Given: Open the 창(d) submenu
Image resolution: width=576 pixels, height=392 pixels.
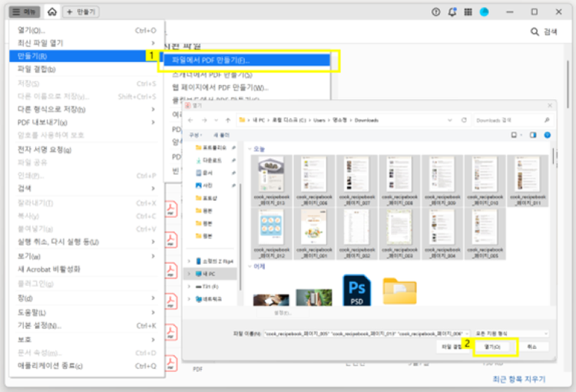Looking at the screenshot, I should (87, 298).
